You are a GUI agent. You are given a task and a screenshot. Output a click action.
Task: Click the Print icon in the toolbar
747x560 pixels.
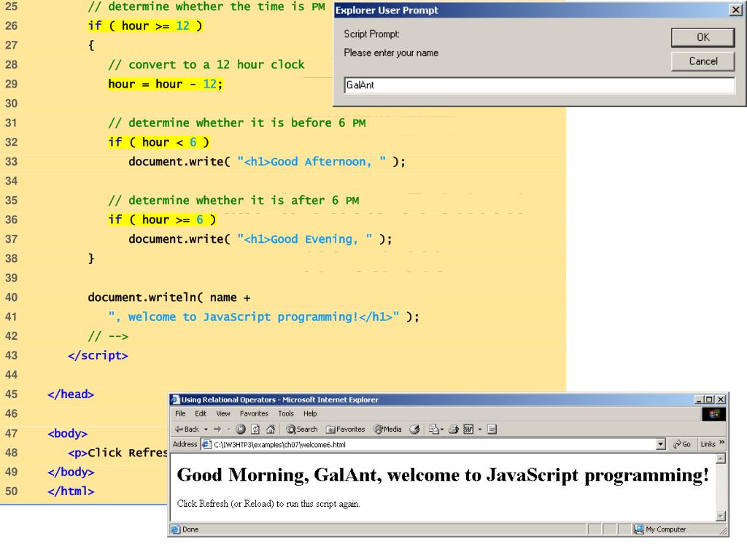pyautogui.click(x=454, y=429)
